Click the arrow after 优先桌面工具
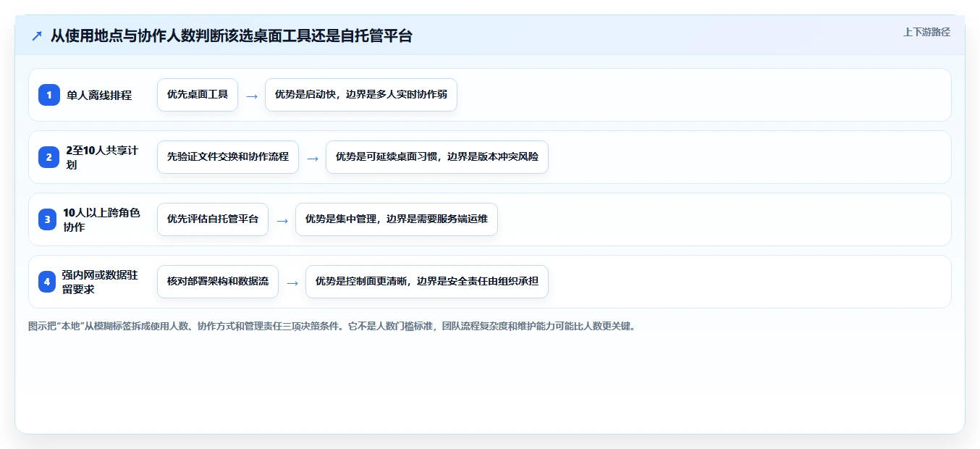 coord(252,96)
